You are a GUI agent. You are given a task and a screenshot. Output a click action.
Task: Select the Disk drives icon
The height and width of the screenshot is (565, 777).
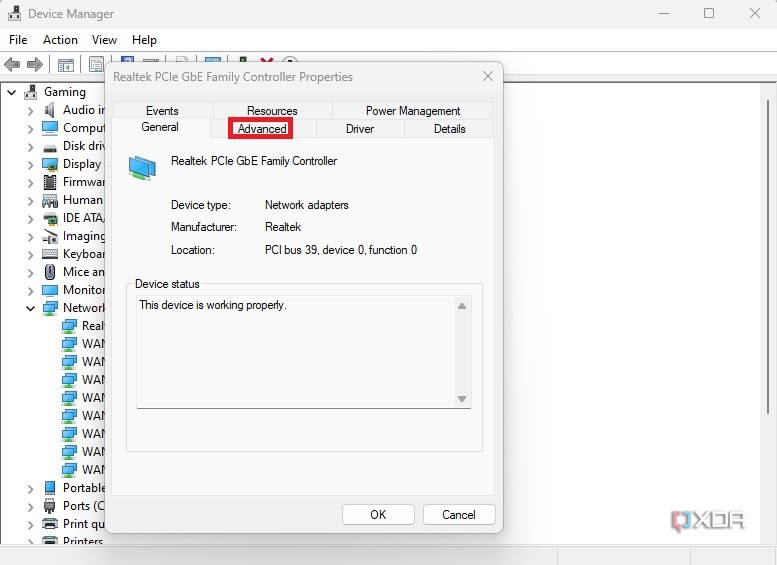[50, 147]
